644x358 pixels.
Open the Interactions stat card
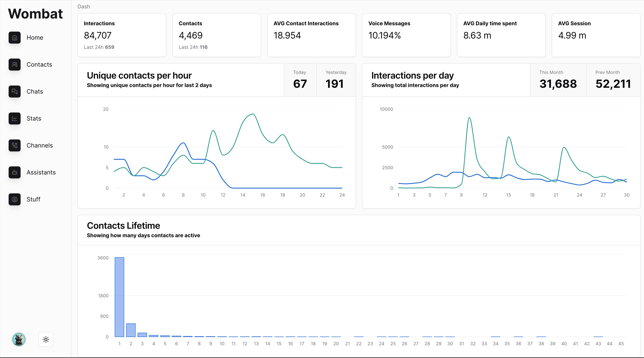pos(122,35)
